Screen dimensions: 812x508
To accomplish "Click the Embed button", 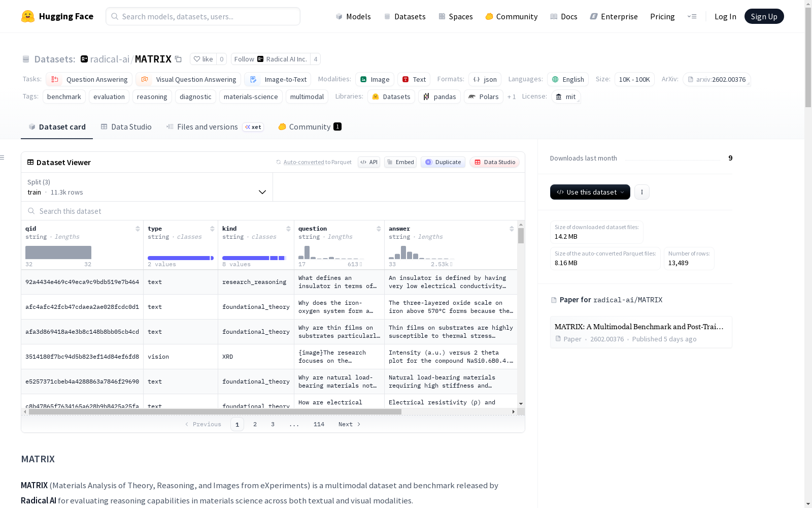I will pyautogui.click(x=400, y=162).
